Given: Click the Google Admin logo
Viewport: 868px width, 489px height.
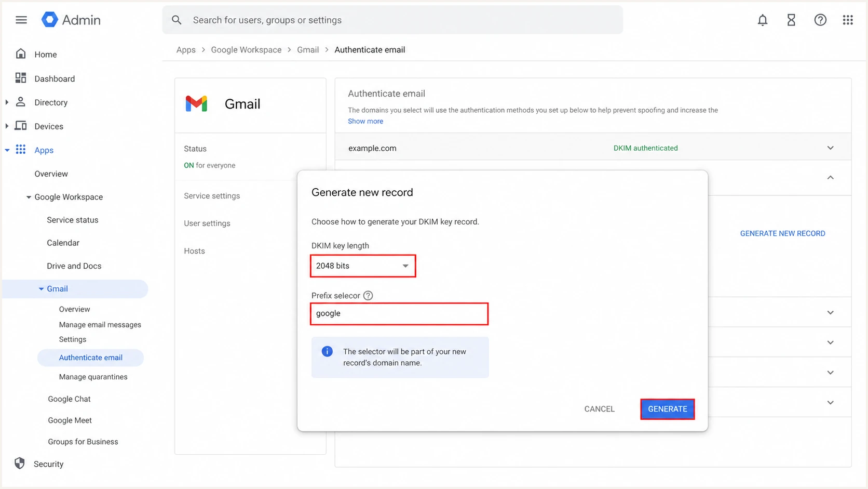Looking at the screenshot, I should pos(71,20).
